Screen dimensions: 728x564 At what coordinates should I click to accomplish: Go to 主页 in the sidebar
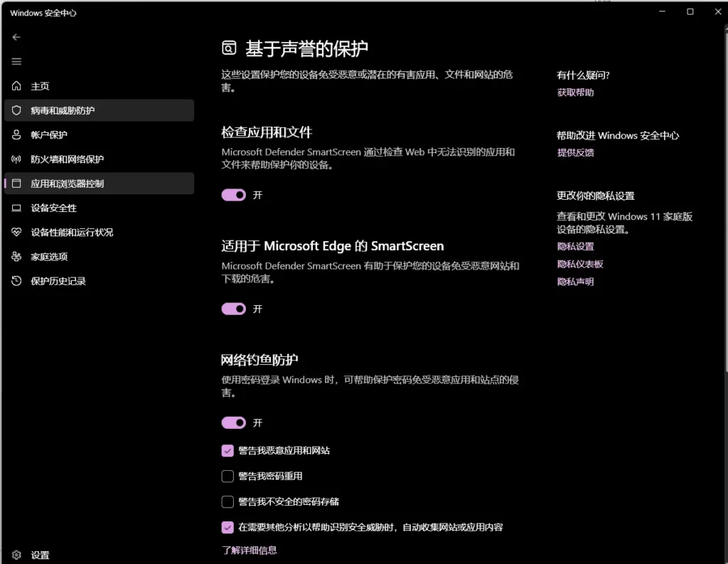coord(99,86)
